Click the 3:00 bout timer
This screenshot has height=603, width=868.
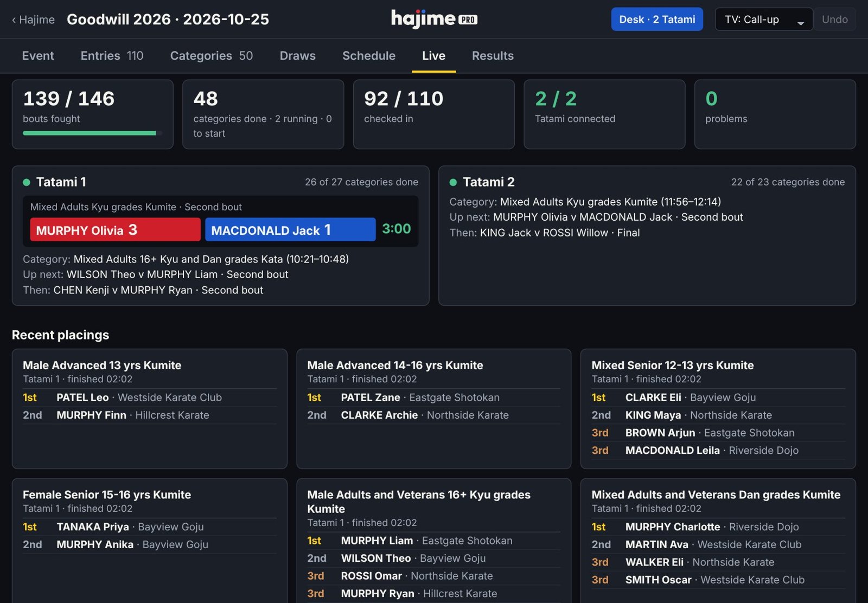[x=396, y=229]
